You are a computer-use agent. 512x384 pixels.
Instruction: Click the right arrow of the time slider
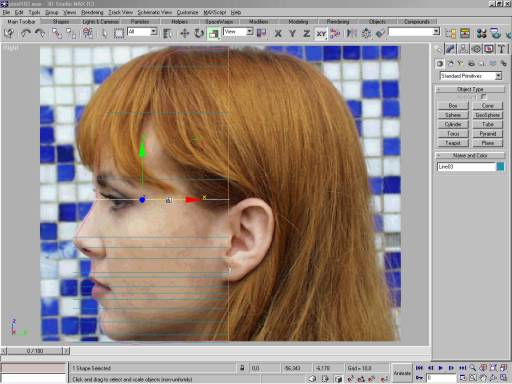[x=66, y=351]
